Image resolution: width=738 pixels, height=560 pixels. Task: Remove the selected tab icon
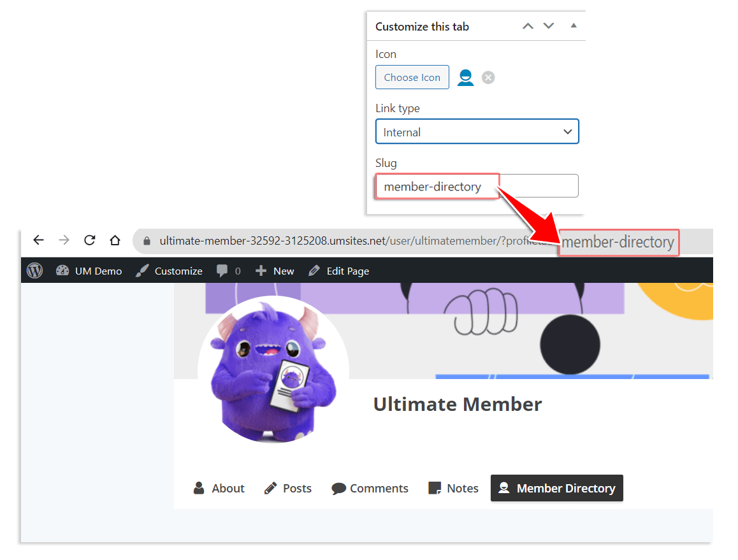488,78
